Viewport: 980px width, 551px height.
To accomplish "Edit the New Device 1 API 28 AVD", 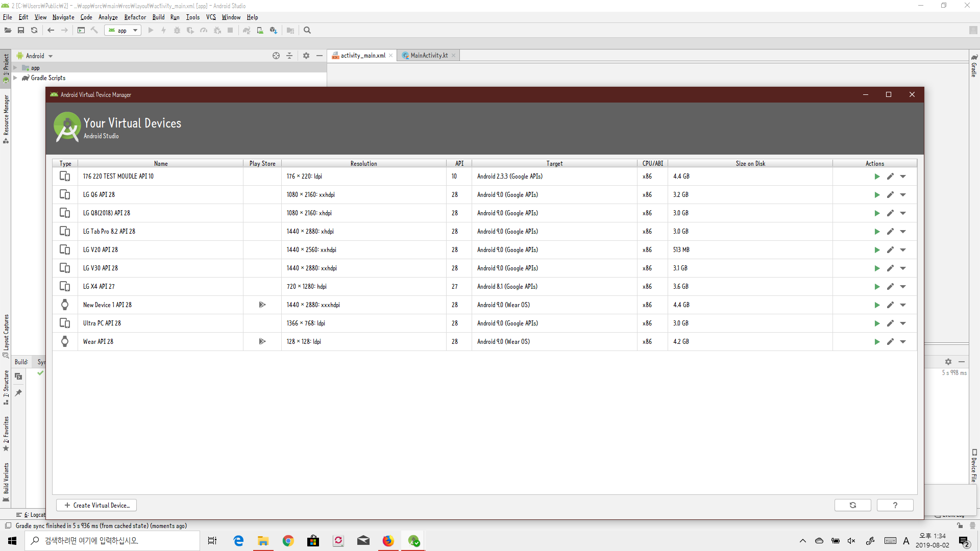I will pos(890,305).
